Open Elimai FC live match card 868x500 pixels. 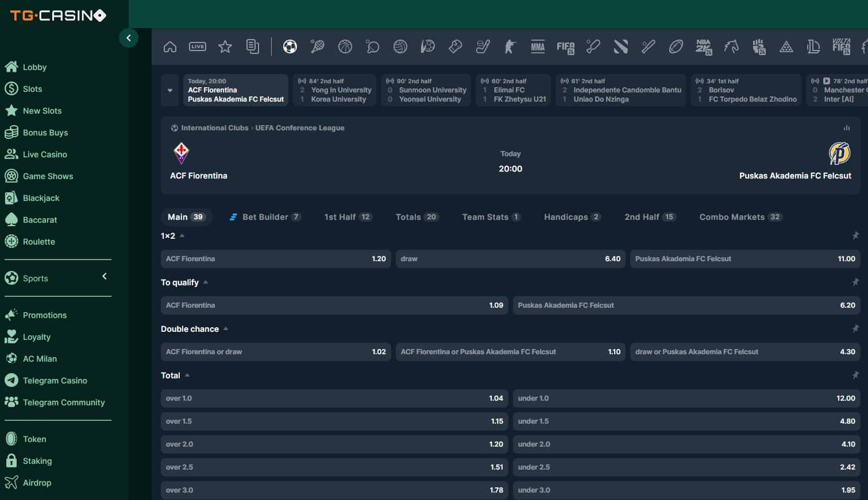pyautogui.click(x=513, y=90)
